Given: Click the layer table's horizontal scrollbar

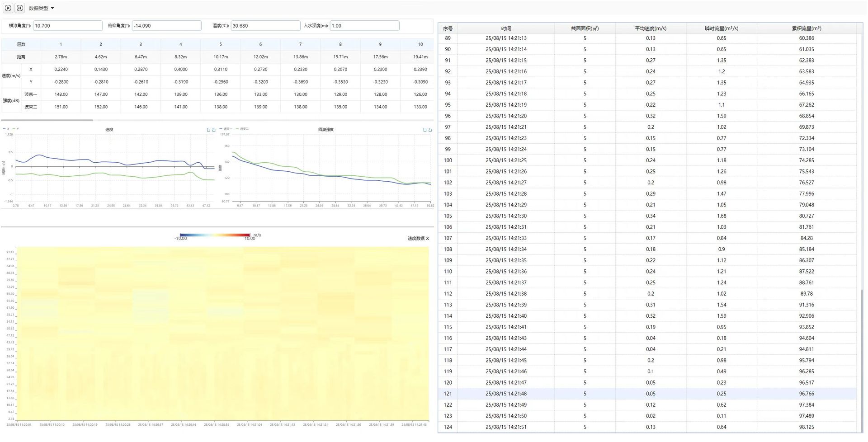Looking at the screenshot, I should (x=47, y=120).
